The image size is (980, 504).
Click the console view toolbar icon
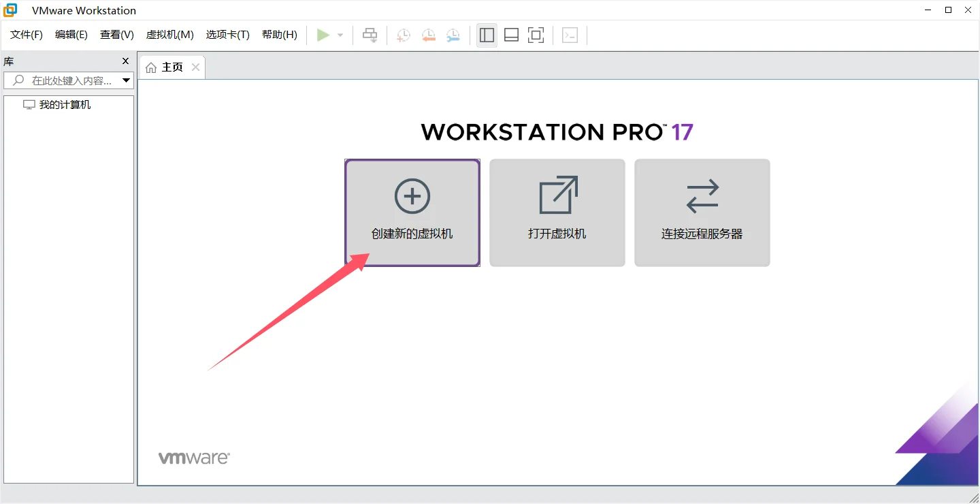click(x=570, y=35)
